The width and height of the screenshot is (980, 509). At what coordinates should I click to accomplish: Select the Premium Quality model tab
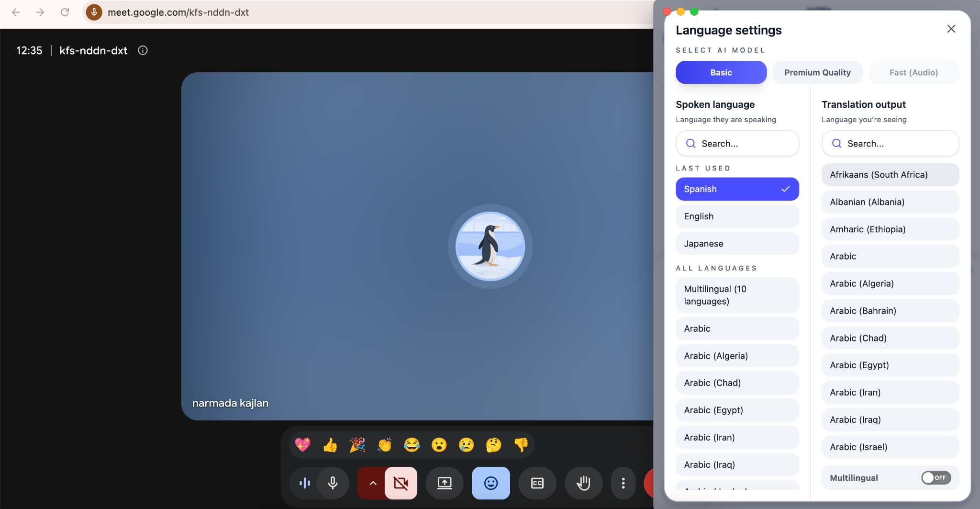(817, 72)
